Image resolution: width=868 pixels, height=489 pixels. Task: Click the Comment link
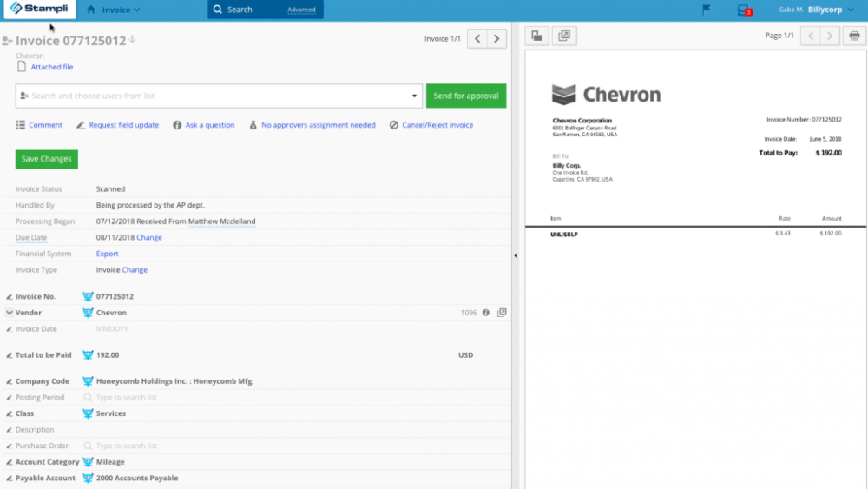point(45,125)
